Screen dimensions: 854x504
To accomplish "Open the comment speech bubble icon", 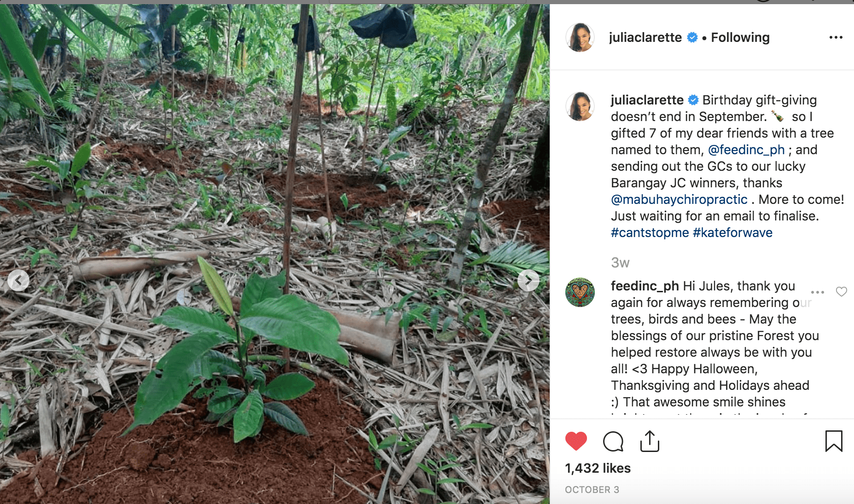I will click(x=613, y=441).
